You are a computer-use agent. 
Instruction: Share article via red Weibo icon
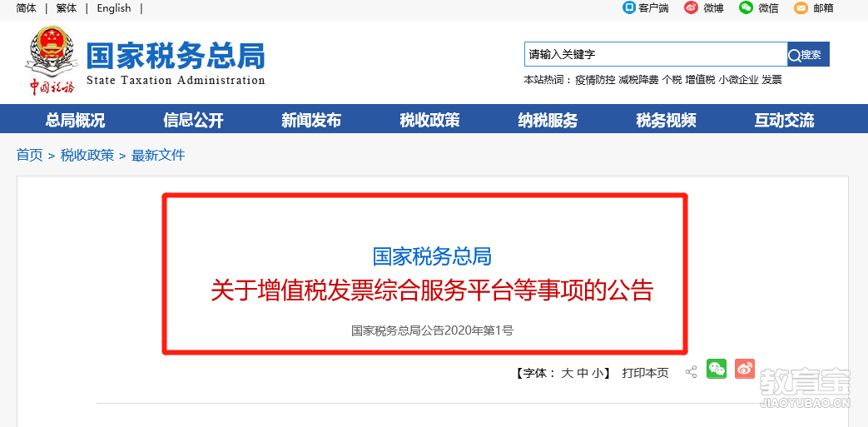click(x=745, y=369)
